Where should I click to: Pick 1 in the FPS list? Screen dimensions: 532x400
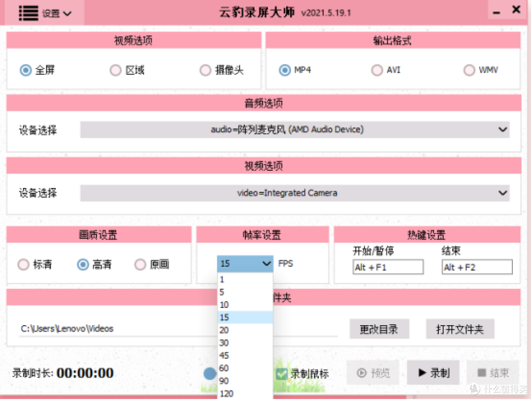pos(245,279)
